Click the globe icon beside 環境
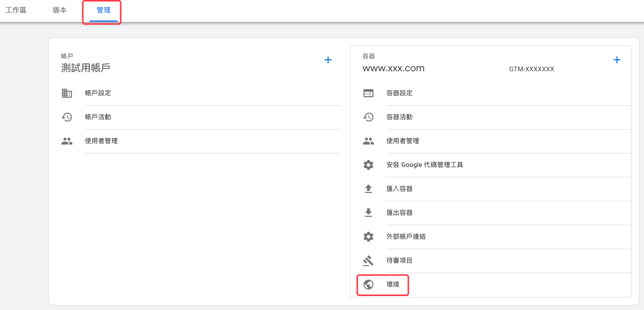This screenshot has height=310, width=644. [368, 285]
